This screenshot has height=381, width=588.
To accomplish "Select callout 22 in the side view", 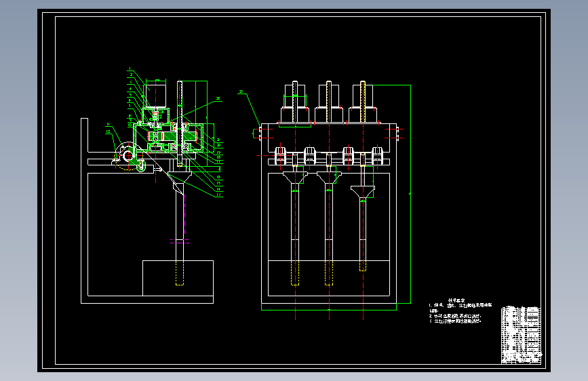I will coord(218,98).
